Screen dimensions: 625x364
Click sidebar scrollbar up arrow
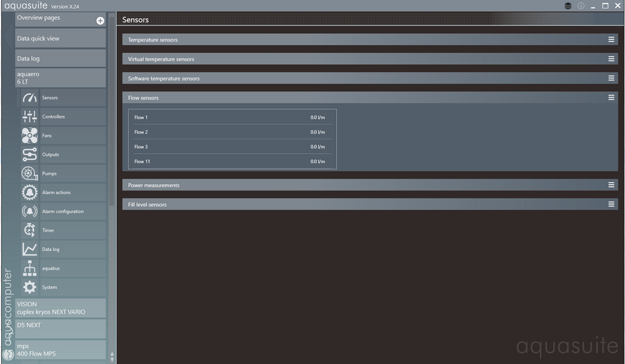112,353
